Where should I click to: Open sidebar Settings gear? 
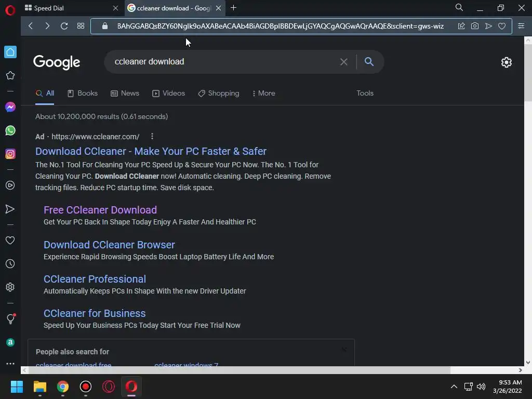pos(10,287)
